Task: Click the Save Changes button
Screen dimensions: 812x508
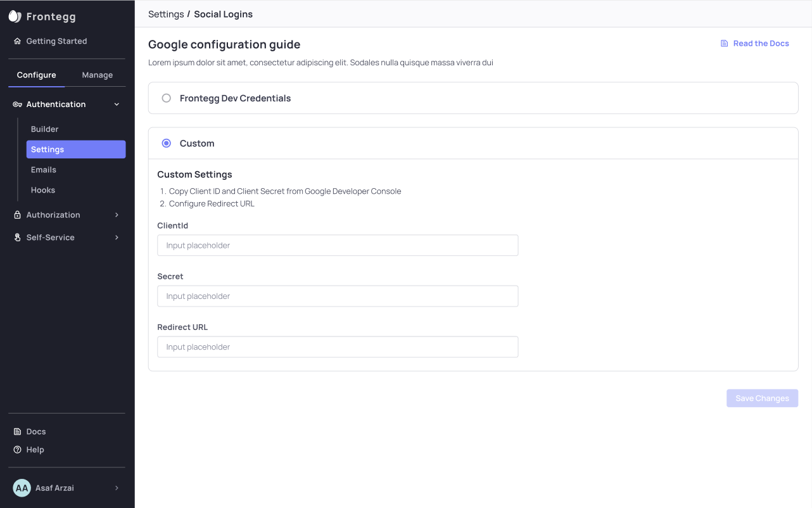Action: point(763,398)
